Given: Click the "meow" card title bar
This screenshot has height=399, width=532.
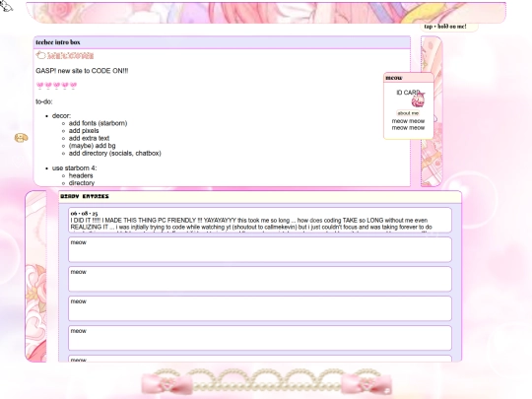Looking at the screenshot, I should [409, 78].
